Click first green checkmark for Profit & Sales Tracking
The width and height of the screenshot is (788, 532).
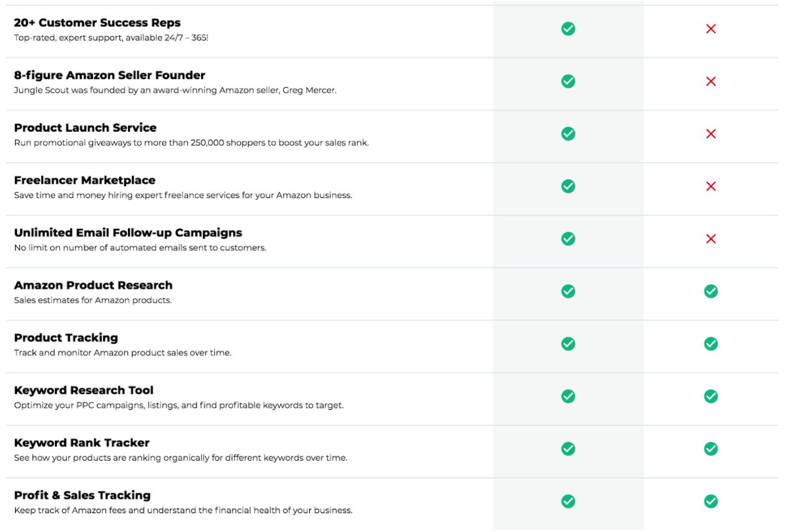tap(568, 501)
